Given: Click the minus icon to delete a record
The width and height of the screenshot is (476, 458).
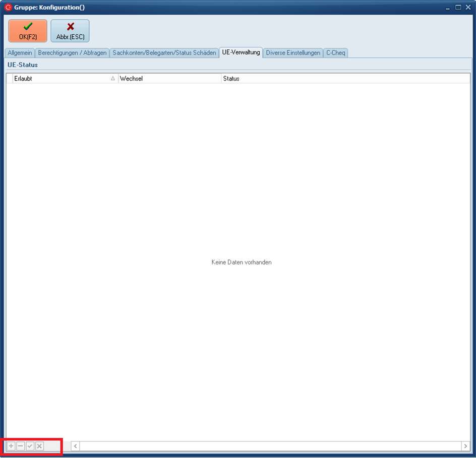Looking at the screenshot, I should (x=21, y=446).
